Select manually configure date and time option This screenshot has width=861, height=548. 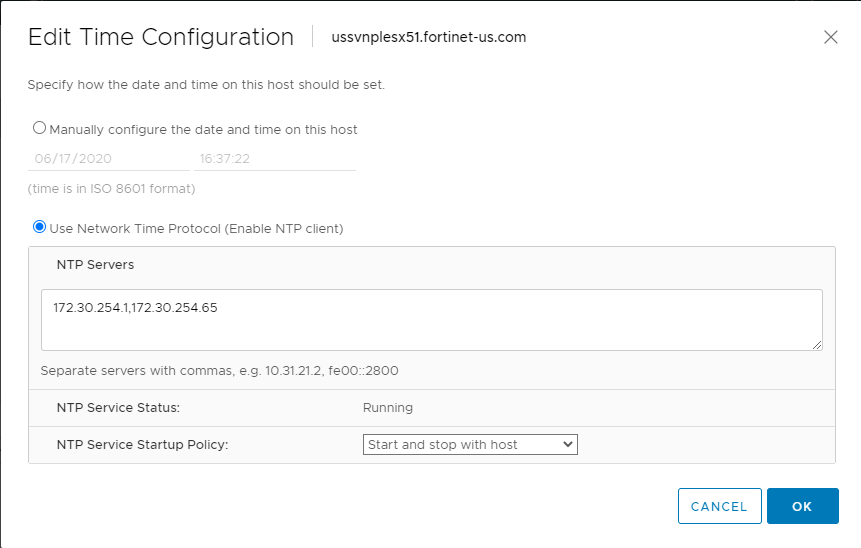tap(40, 128)
